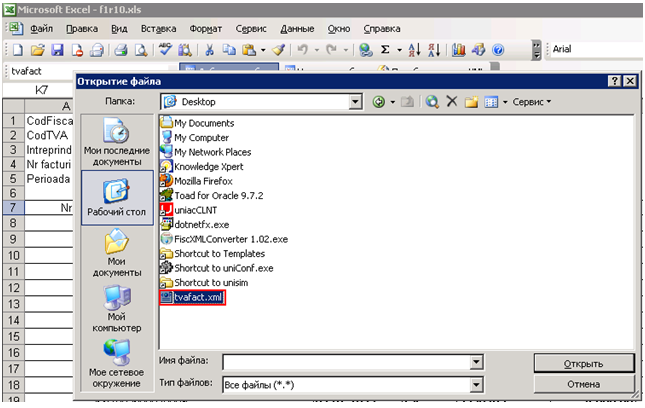Click the Sort Descending icon
This screenshot has width=645, height=408.
[x=434, y=50]
